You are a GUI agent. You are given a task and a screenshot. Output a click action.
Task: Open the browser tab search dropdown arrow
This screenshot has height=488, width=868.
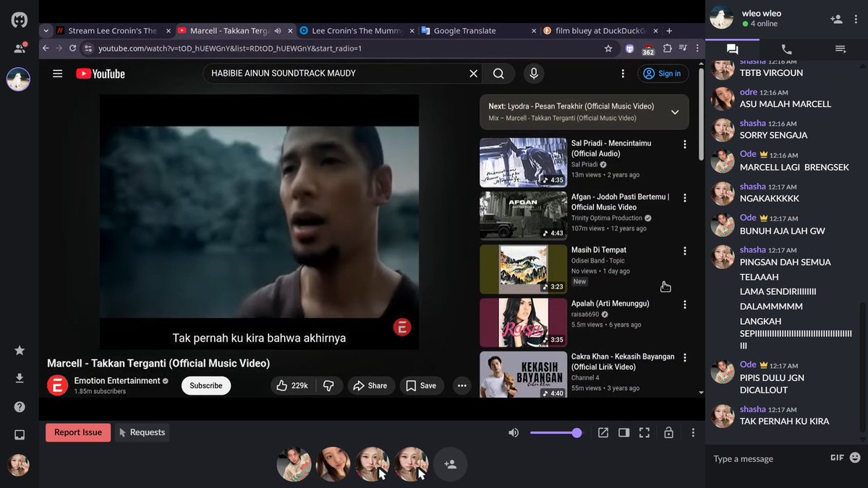click(46, 31)
